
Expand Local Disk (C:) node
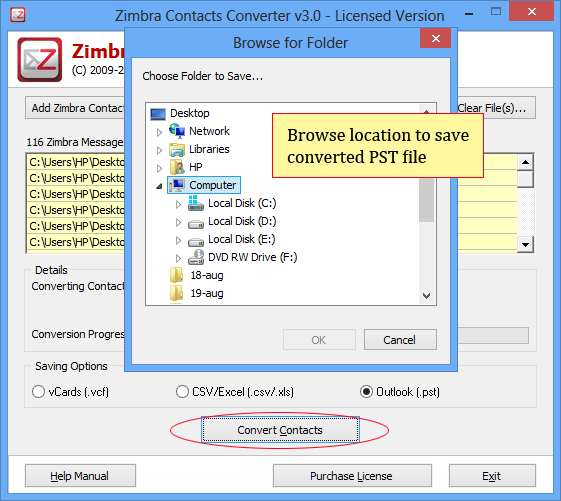coord(178,204)
